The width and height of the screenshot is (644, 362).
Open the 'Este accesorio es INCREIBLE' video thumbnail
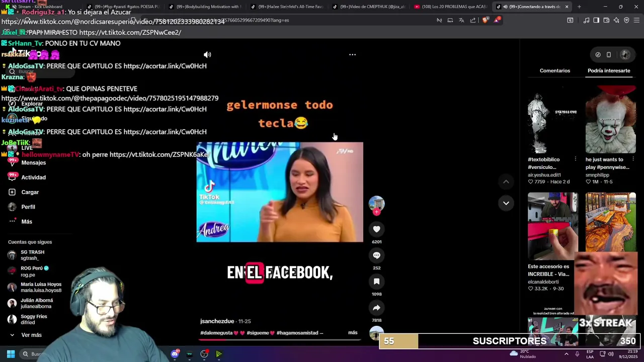[x=552, y=226]
